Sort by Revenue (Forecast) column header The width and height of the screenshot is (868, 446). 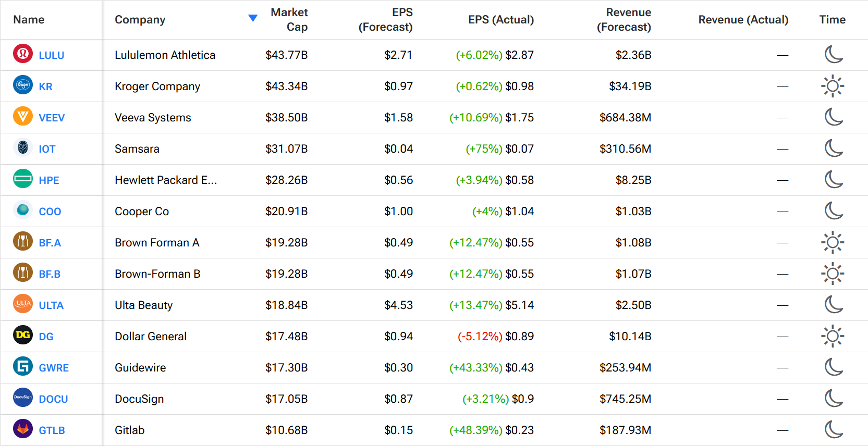624,20
